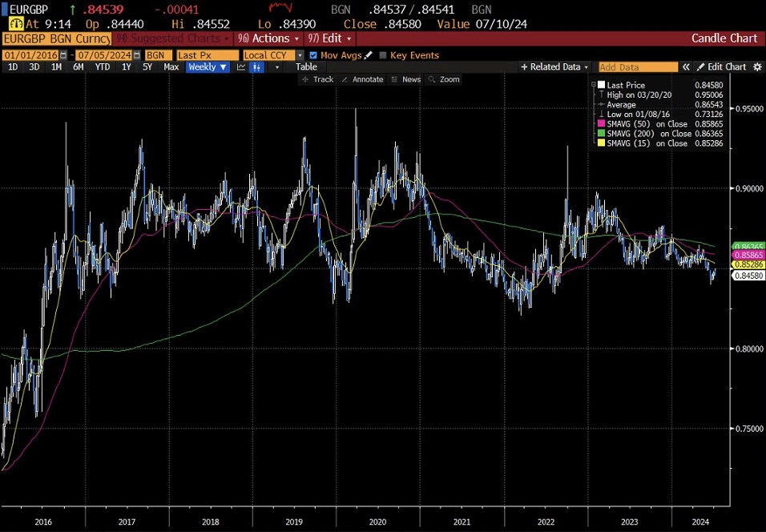Toggle the Mov Avgs checkbox
Screen dimensions: 766x532
[313, 55]
